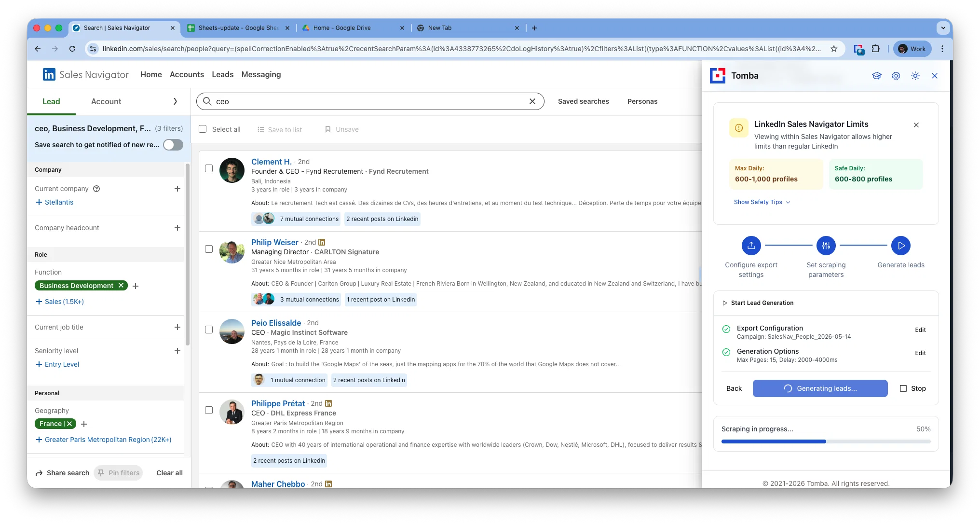
Task: Edit the Export Configuration
Action: [x=920, y=330]
